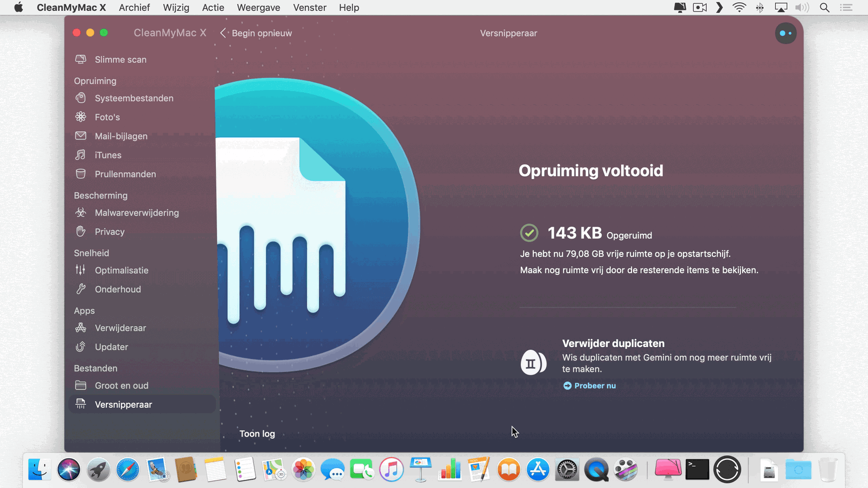Image resolution: width=868 pixels, height=488 pixels.
Task: Open Spotlight search in menu bar
Action: tap(825, 8)
